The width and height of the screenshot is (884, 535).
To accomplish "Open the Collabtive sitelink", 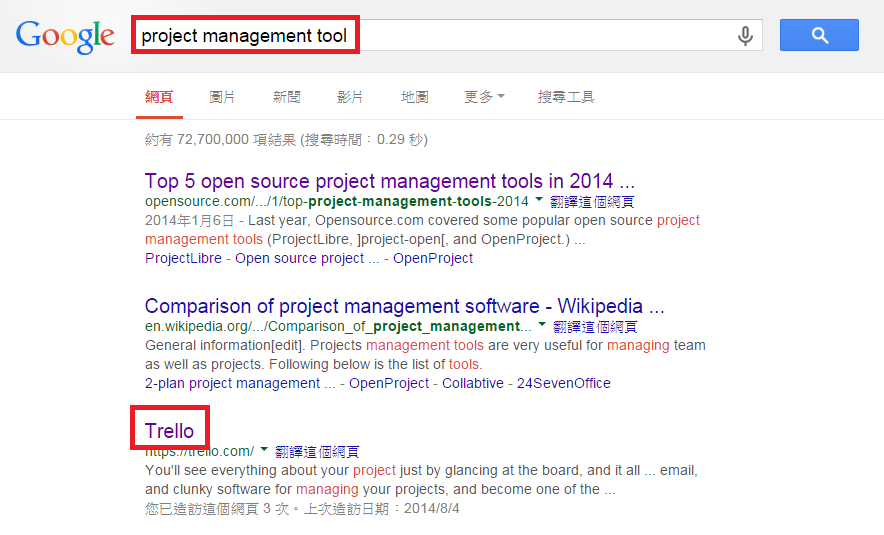I will point(472,383).
